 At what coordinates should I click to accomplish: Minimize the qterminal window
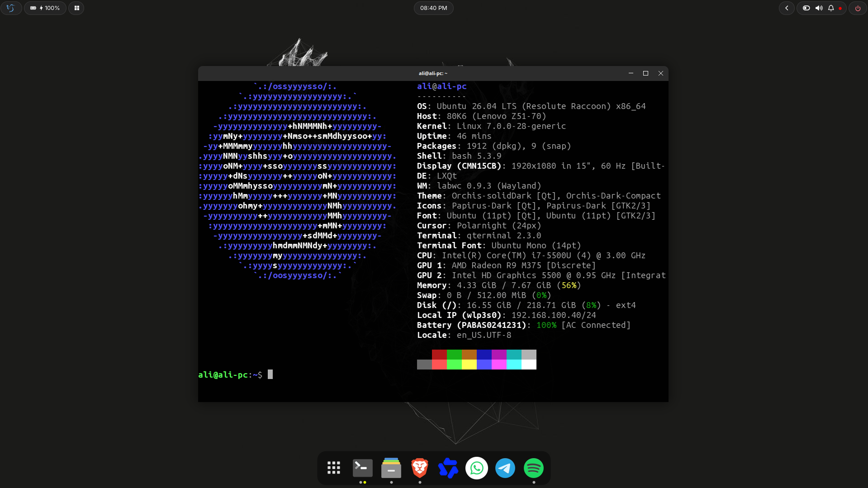pyautogui.click(x=631, y=73)
